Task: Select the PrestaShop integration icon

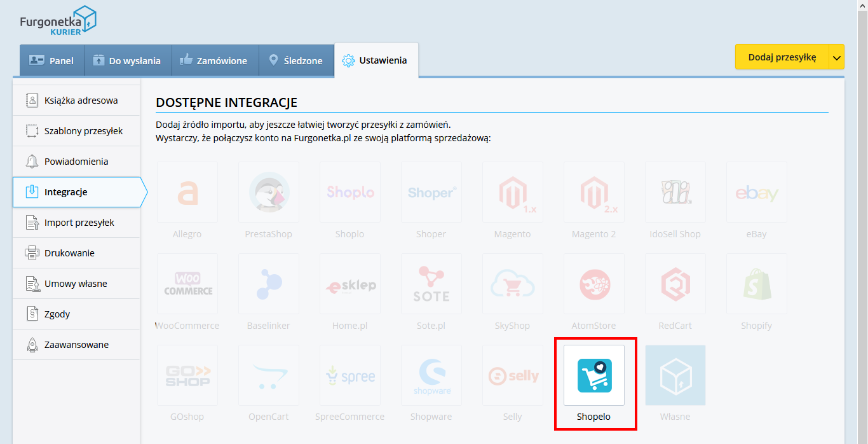Action: pyautogui.click(x=268, y=192)
